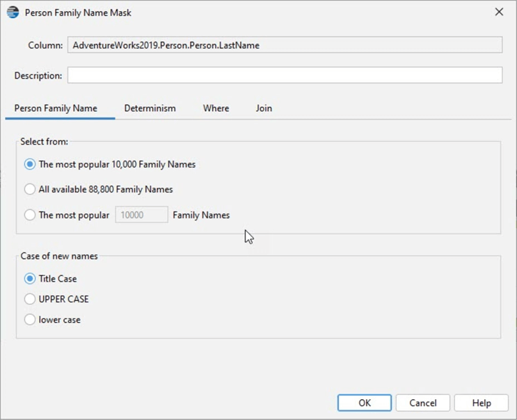Go to the Join tab

pyautogui.click(x=264, y=108)
